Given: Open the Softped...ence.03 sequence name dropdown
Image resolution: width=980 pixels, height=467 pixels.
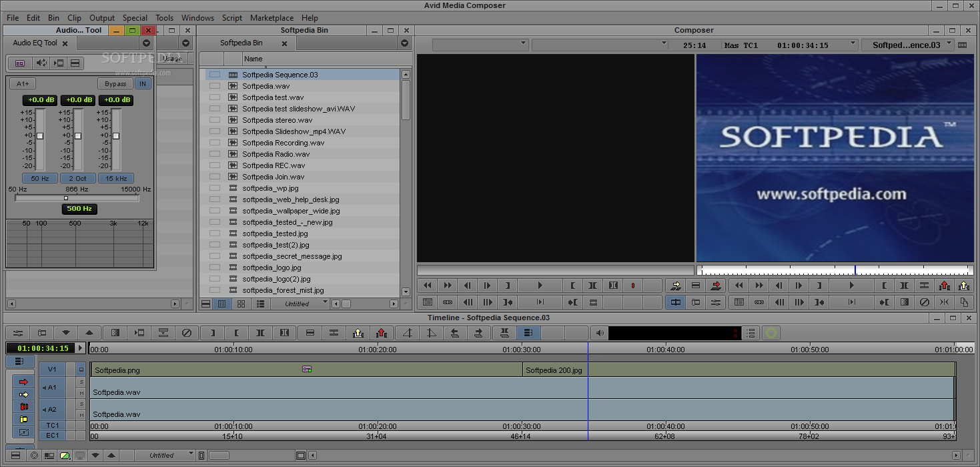Looking at the screenshot, I should coord(907,45).
